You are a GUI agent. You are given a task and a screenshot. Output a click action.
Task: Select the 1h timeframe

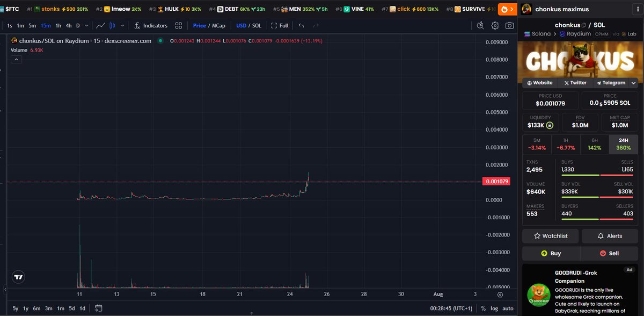[x=58, y=25]
